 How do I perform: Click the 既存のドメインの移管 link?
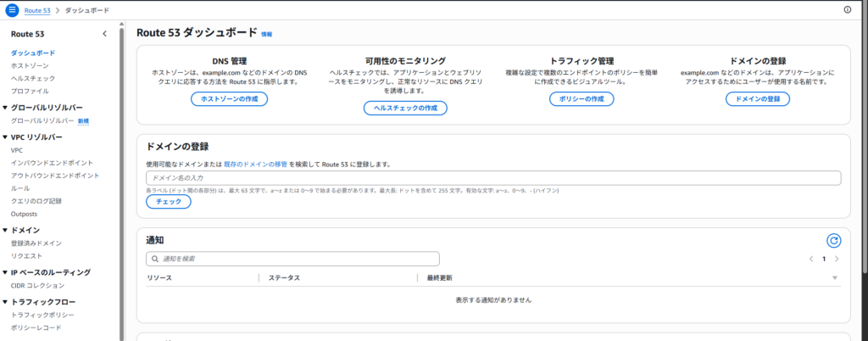coord(255,164)
